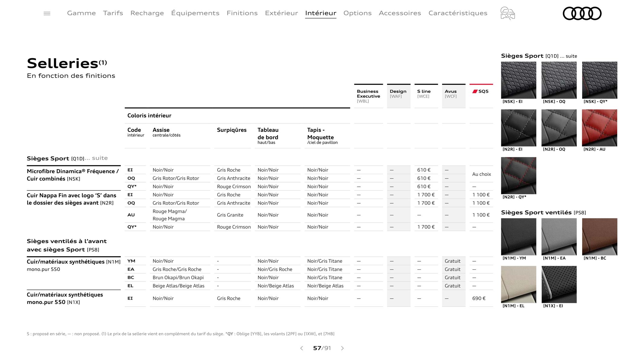Click the SQ5 column header

(x=481, y=96)
